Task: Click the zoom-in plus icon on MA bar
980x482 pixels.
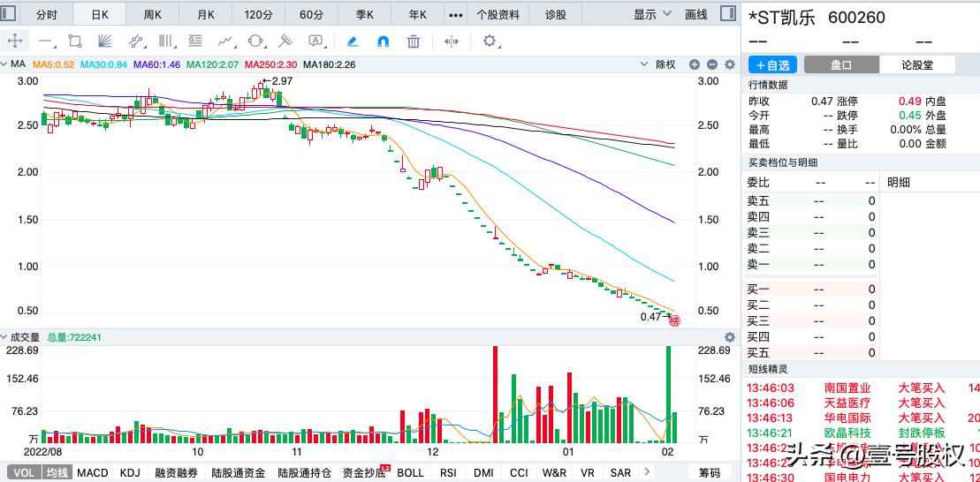Action: 695,64
